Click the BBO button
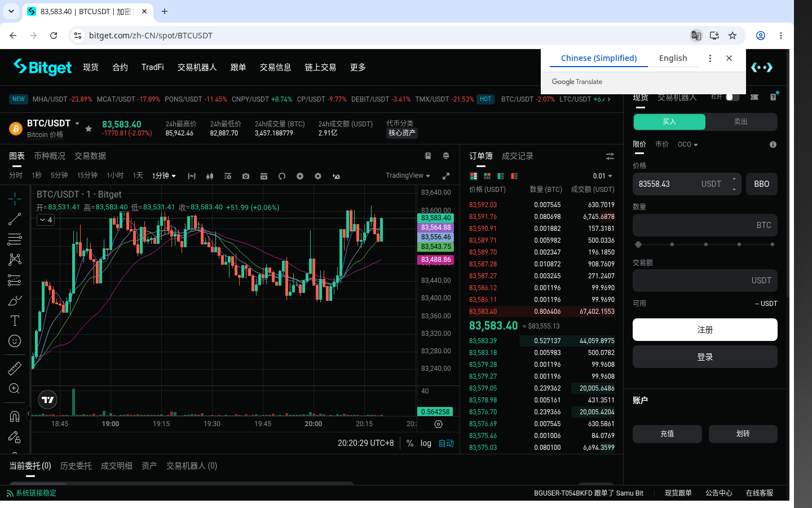This screenshot has width=812, height=508. (x=762, y=184)
